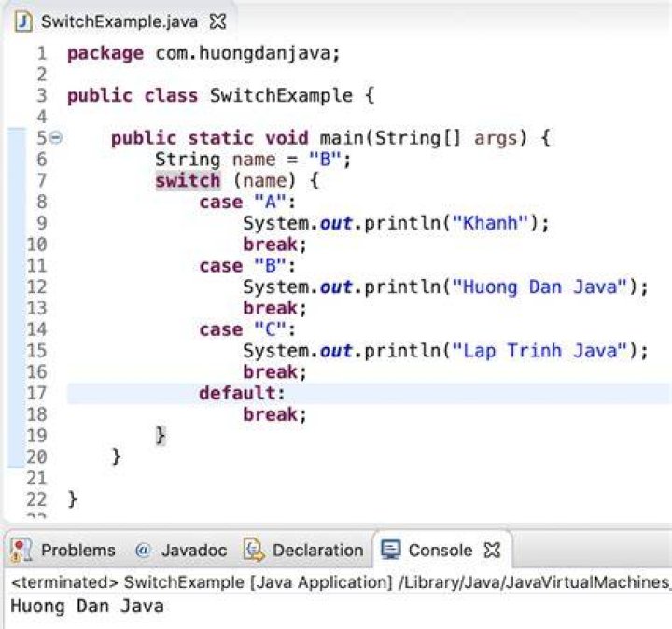Screen dimensions: 672x629
Task: Click the Java file icon on editor tab
Action: coord(23,21)
